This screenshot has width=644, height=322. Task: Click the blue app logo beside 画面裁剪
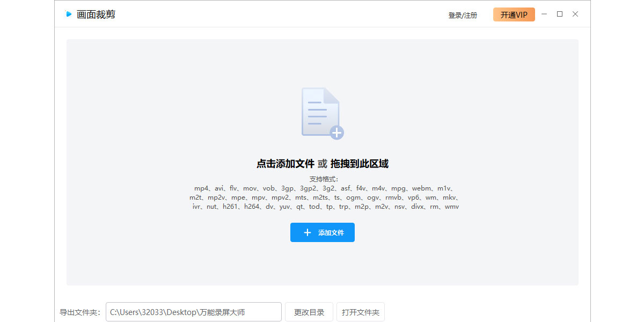point(68,14)
